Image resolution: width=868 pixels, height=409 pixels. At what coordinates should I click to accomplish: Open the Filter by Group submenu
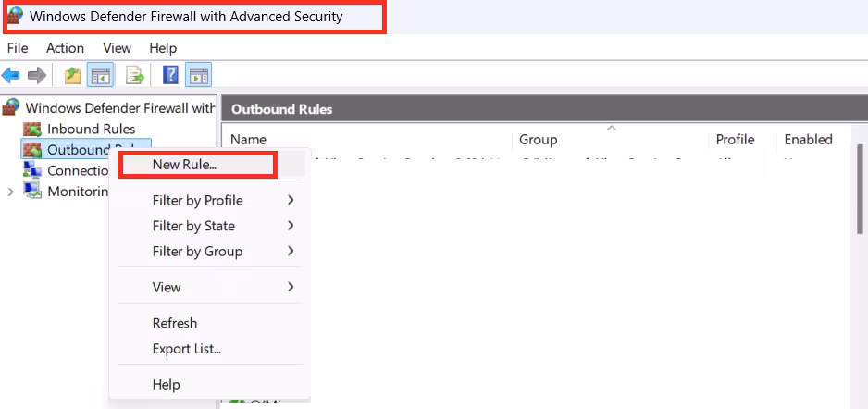point(210,252)
